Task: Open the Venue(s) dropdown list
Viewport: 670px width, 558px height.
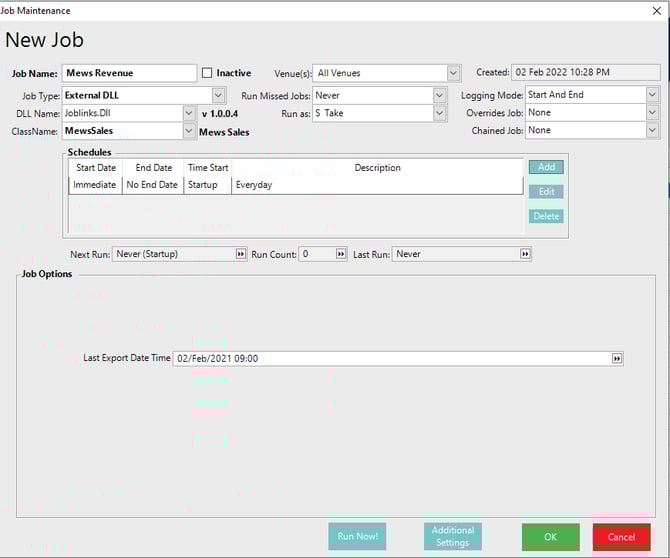Action: (453, 73)
